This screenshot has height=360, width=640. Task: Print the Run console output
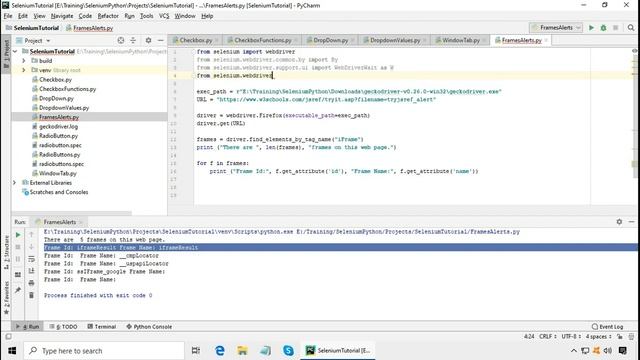coord(31,283)
